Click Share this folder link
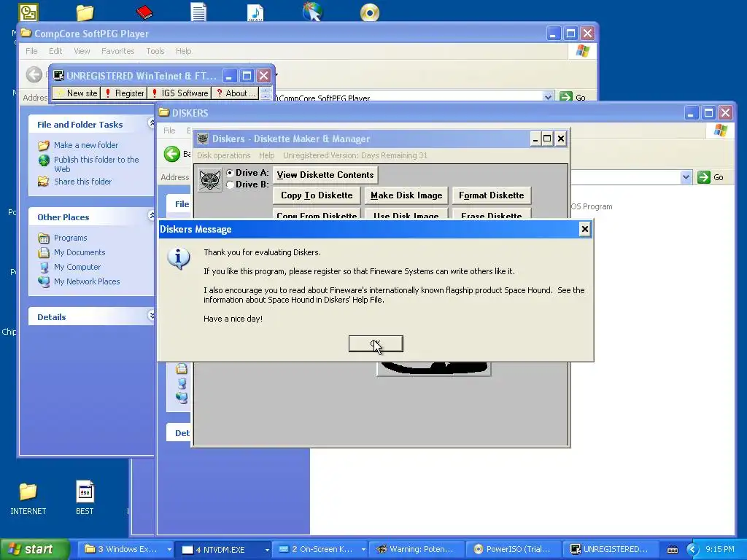This screenshot has width=747, height=560. coord(82,182)
